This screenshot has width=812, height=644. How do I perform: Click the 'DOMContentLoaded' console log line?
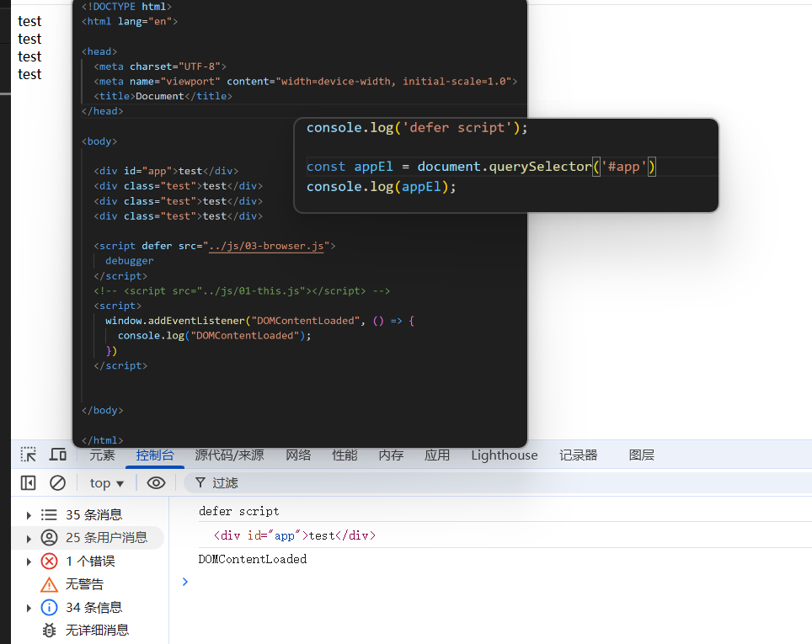click(252, 559)
